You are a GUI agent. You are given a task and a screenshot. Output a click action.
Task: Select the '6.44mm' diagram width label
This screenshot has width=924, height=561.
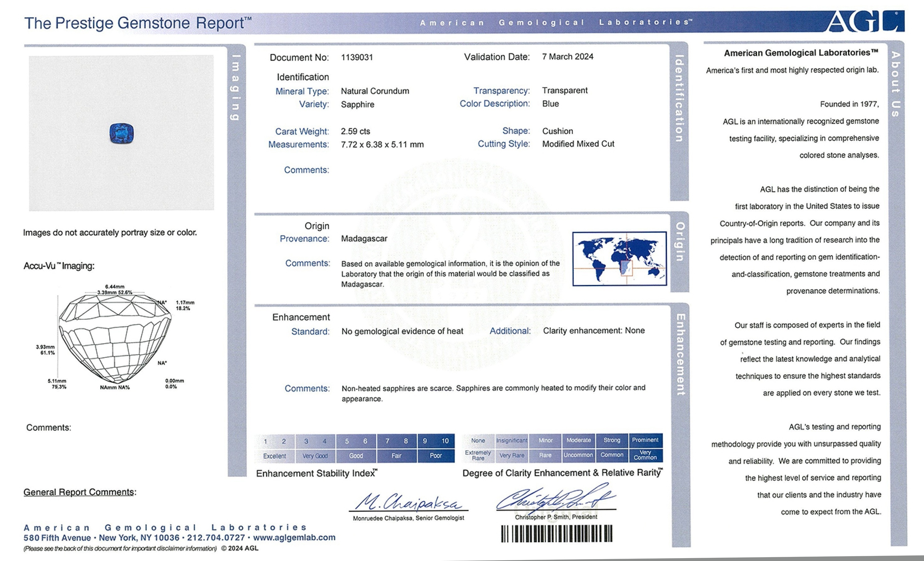pyautogui.click(x=115, y=287)
